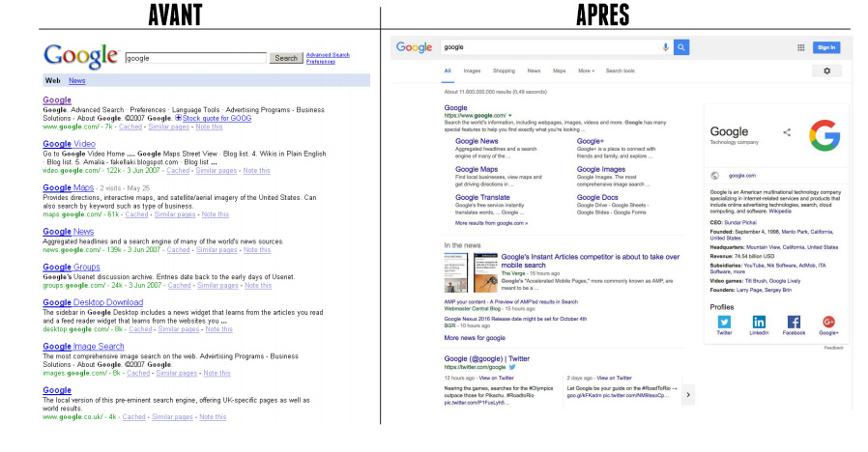Click the Wikipedia link in the knowledge panel
868x452 pixels.
coord(780,212)
